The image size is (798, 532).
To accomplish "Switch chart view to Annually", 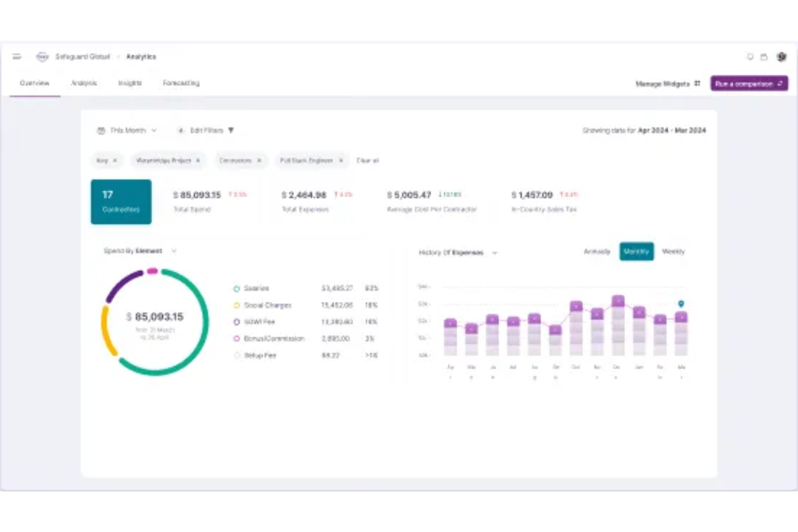I will point(596,252).
